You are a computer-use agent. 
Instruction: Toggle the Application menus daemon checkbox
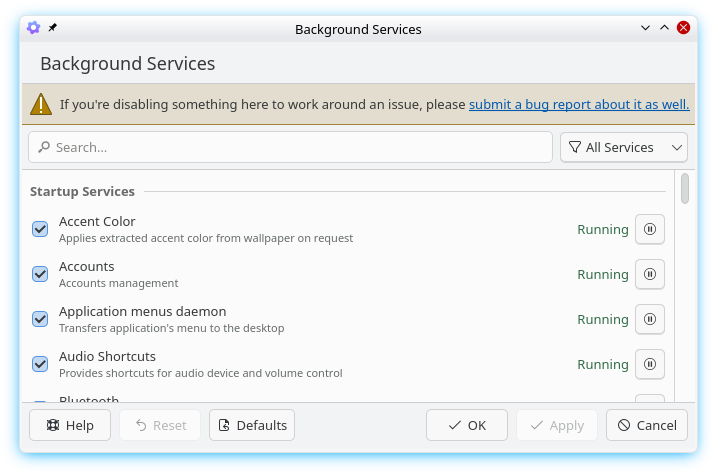point(40,319)
